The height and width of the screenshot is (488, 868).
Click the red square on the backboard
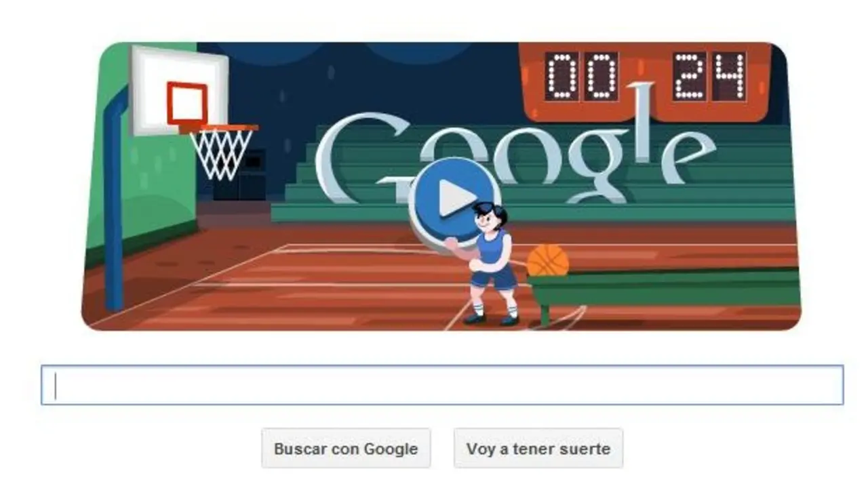pyautogui.click(x=186, y=103)
